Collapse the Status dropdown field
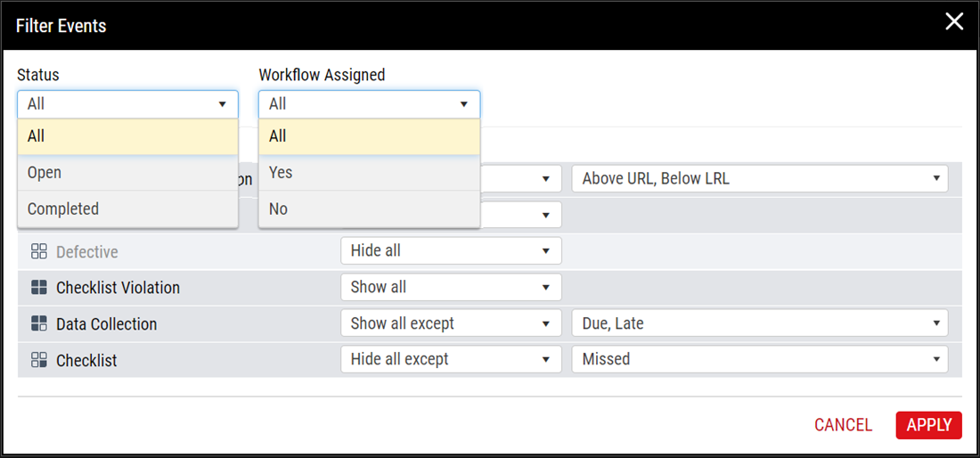980x458 pixels. tap(127, 103)
